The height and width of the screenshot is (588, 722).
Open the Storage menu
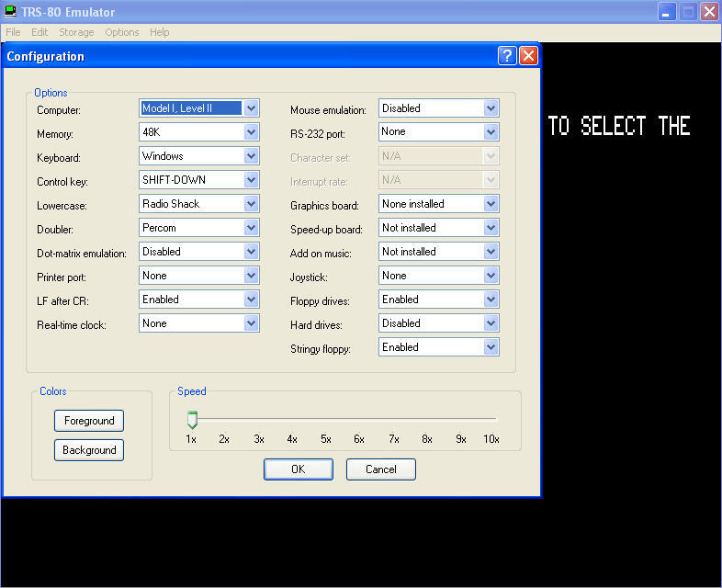pos(76,32)
